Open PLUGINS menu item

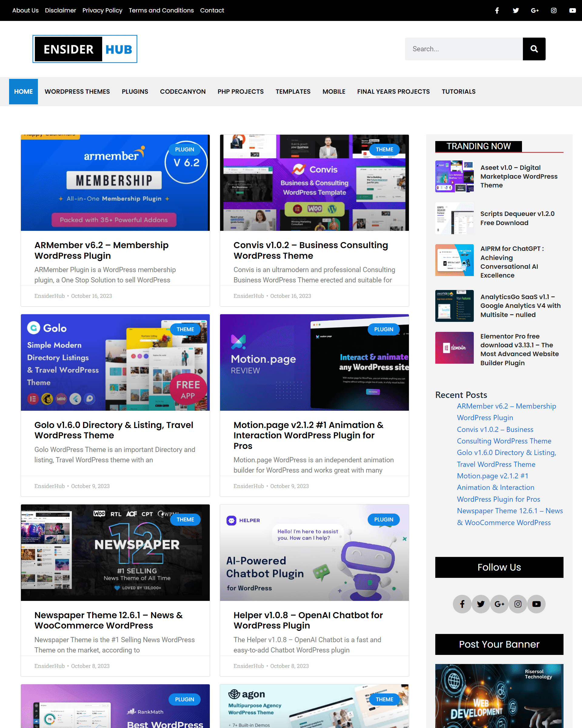[135, 92]
